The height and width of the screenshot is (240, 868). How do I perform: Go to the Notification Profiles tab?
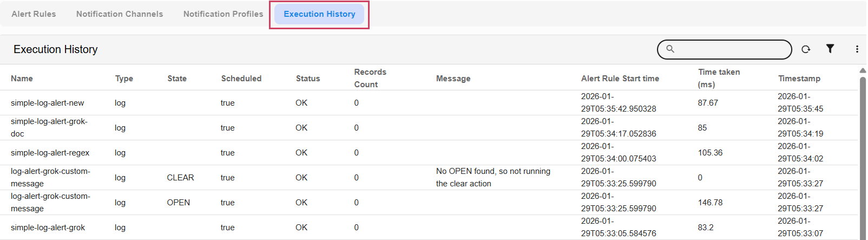coord(223,14)
